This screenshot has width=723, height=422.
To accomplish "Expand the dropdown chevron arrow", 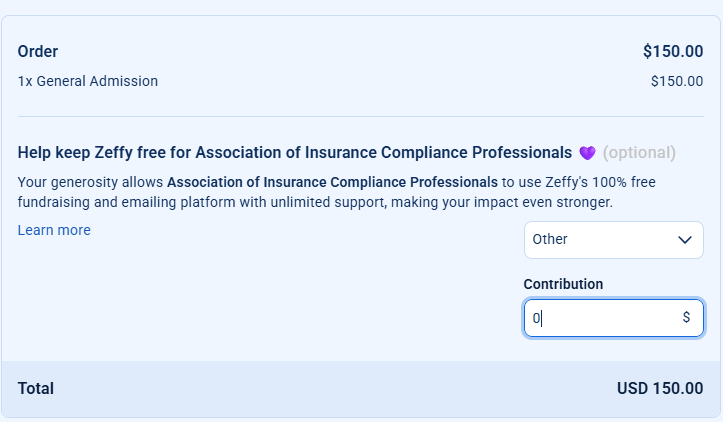I will pos(685,240).
